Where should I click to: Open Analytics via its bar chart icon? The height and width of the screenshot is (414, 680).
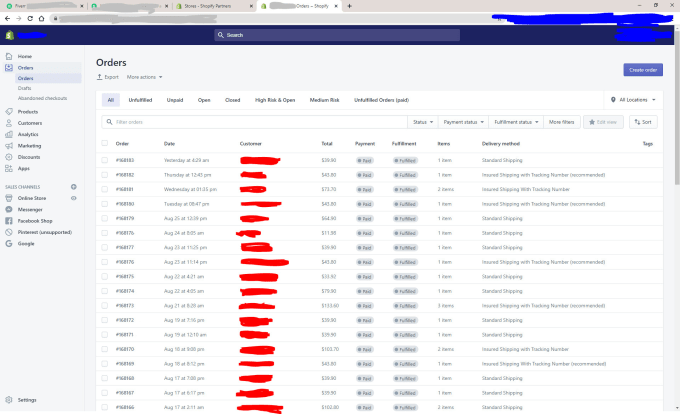tap(9, 134)
